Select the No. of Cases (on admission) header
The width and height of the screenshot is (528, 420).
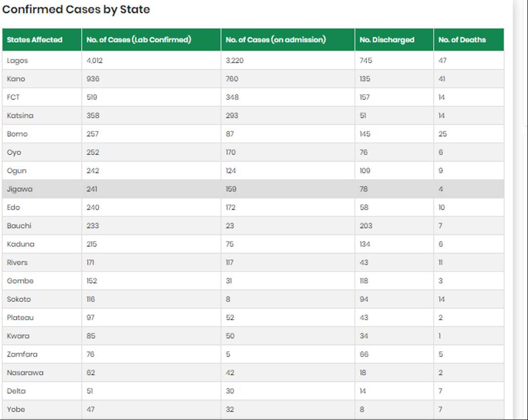tap(275, 40)
